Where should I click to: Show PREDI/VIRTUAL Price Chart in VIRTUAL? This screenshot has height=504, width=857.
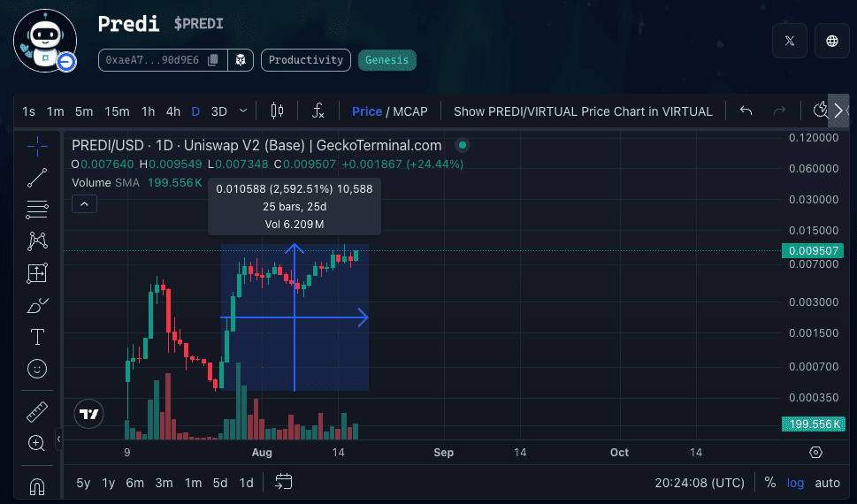[x=582, y=111]
